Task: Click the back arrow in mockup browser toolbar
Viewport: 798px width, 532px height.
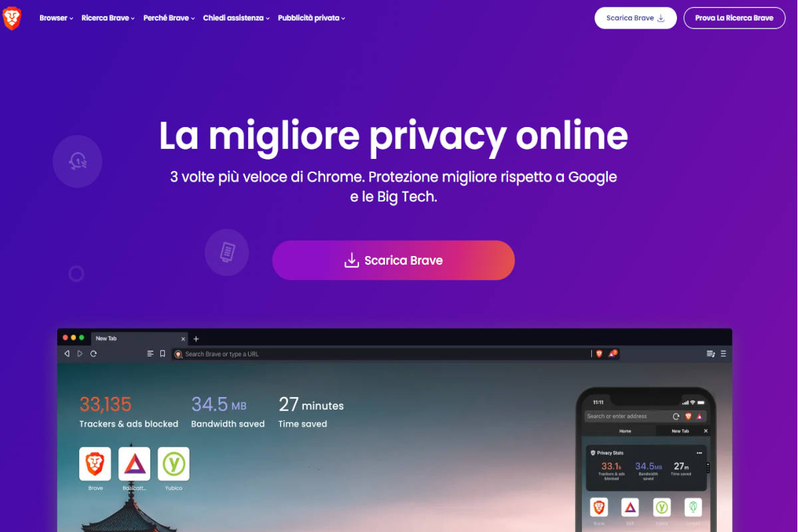Action: tap(66, 354)
